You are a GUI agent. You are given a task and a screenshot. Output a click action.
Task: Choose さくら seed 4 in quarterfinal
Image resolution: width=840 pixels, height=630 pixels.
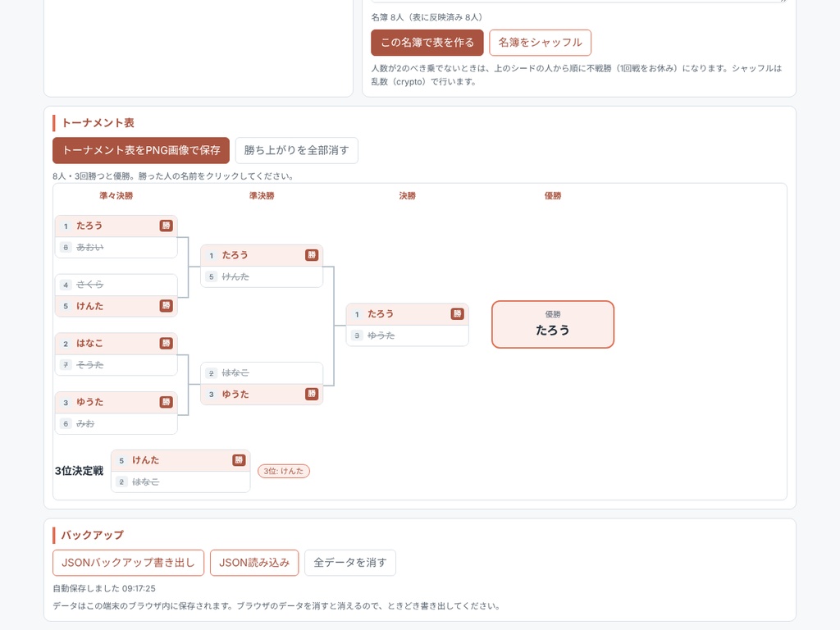point(116,285)
